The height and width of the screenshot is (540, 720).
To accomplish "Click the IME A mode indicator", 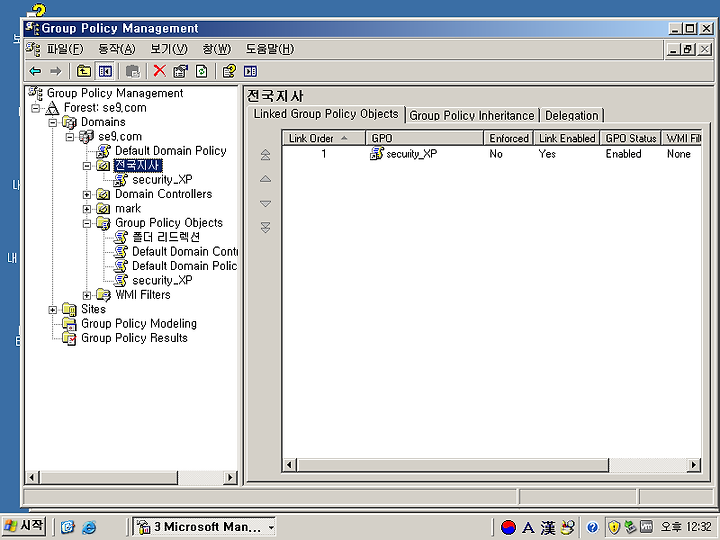I will [529, 528].
